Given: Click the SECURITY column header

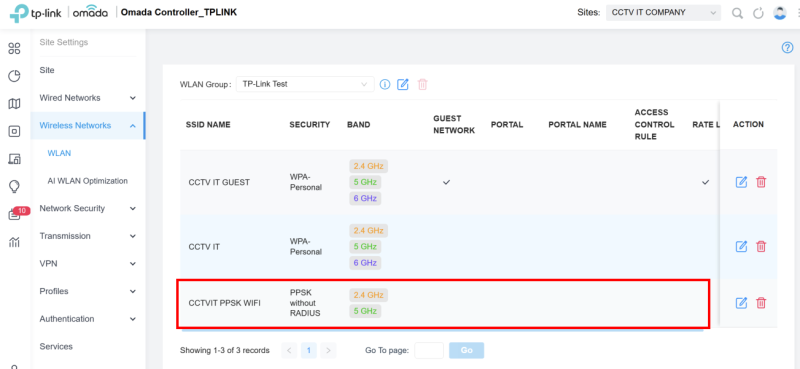Looking at the screenshot, I should coord(310,125).
